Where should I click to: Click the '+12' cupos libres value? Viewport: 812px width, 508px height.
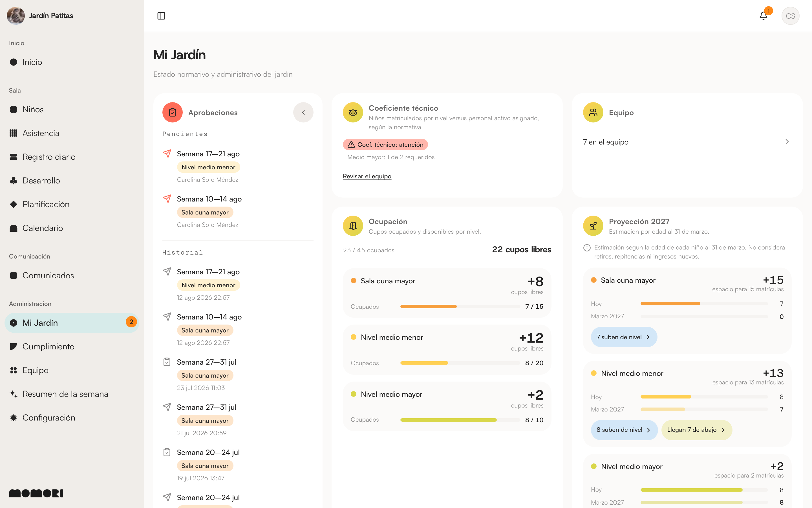(531, 338)
